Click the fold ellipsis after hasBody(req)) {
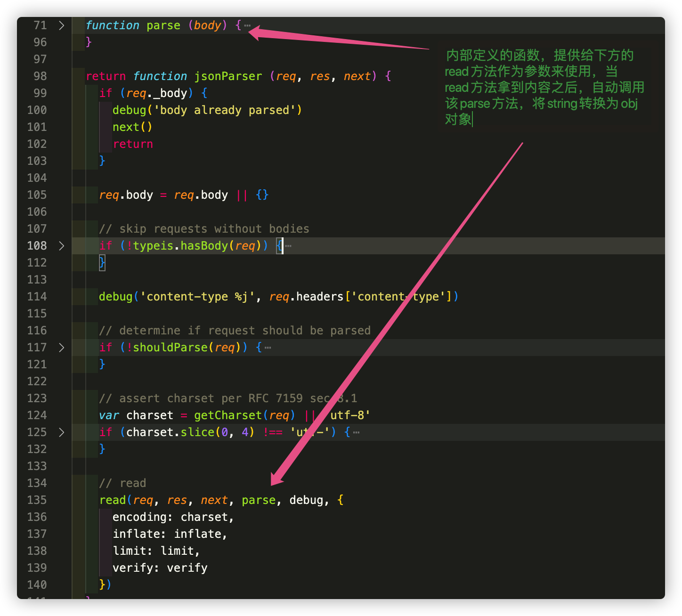 click(288, 246)
